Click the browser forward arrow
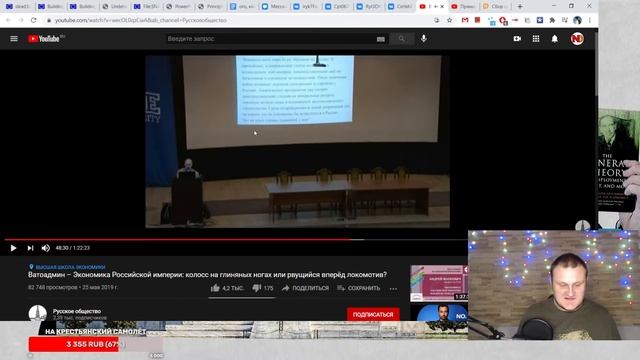The image size is (640, 360). coord(21,20)
